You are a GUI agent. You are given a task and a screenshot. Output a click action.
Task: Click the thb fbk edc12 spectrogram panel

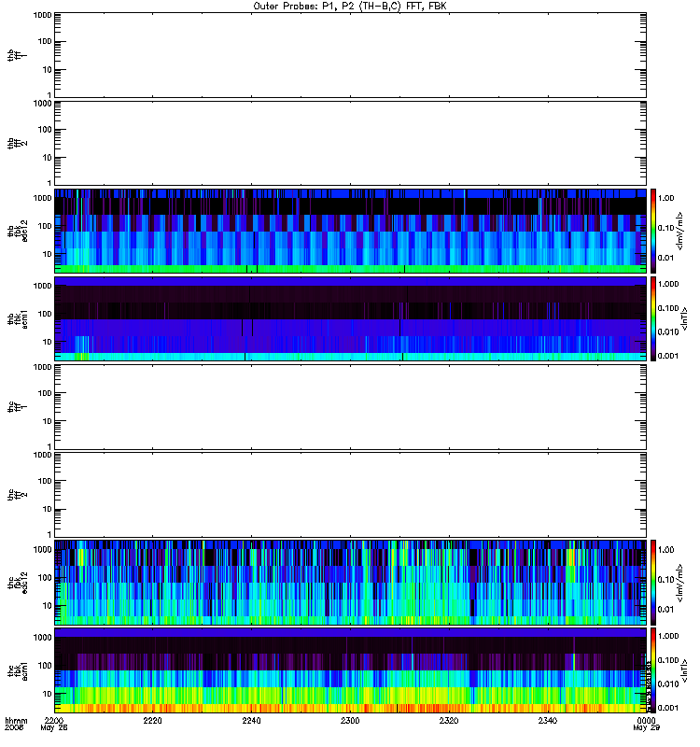(350, 231)
